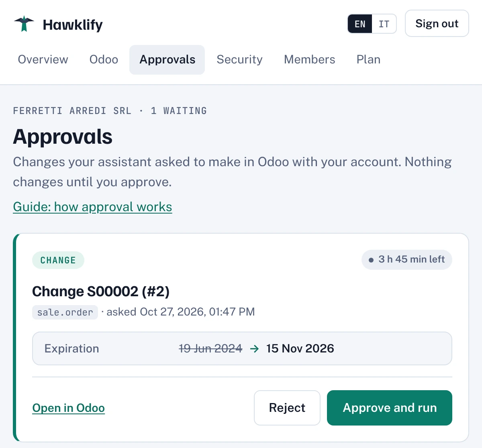
Task: Click the 3 h 45 min left timer badge
Action: pos(407,259)
